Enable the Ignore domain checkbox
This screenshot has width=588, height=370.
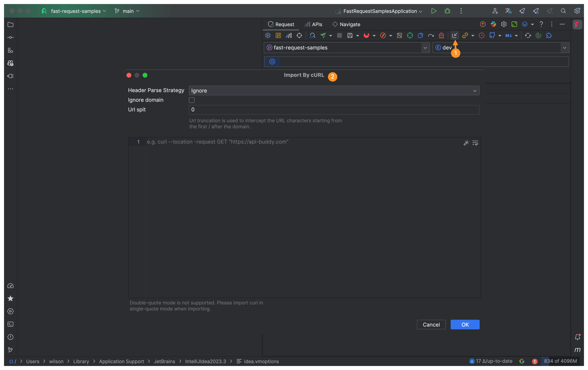[192, 100]
